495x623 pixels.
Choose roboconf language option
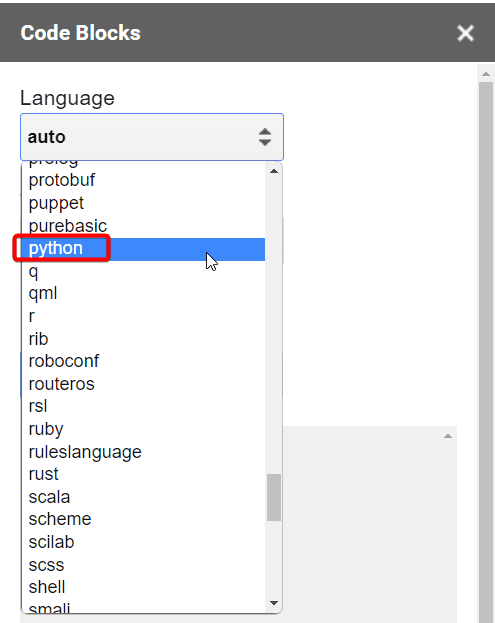click(x=143, y=362)
